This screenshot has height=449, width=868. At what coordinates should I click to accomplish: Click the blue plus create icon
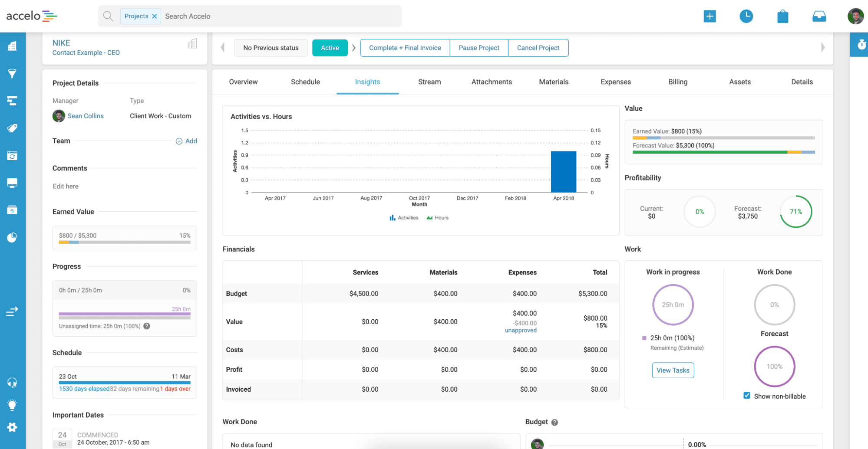(x=710, y=16)
